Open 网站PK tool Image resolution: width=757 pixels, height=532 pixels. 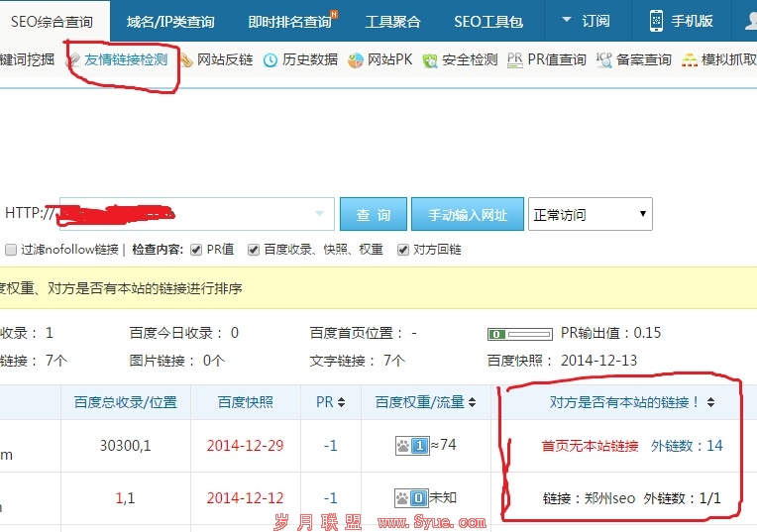click(x=389, y=59)
